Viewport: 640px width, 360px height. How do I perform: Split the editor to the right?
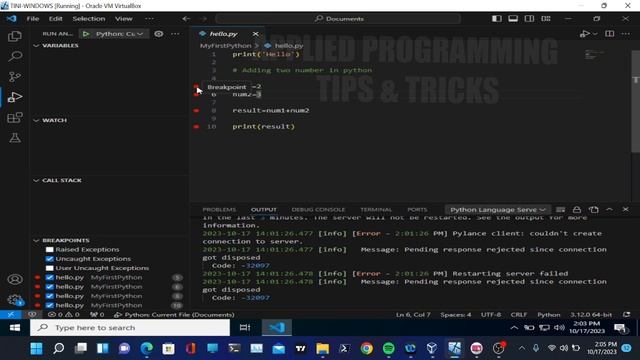point(609,34)
